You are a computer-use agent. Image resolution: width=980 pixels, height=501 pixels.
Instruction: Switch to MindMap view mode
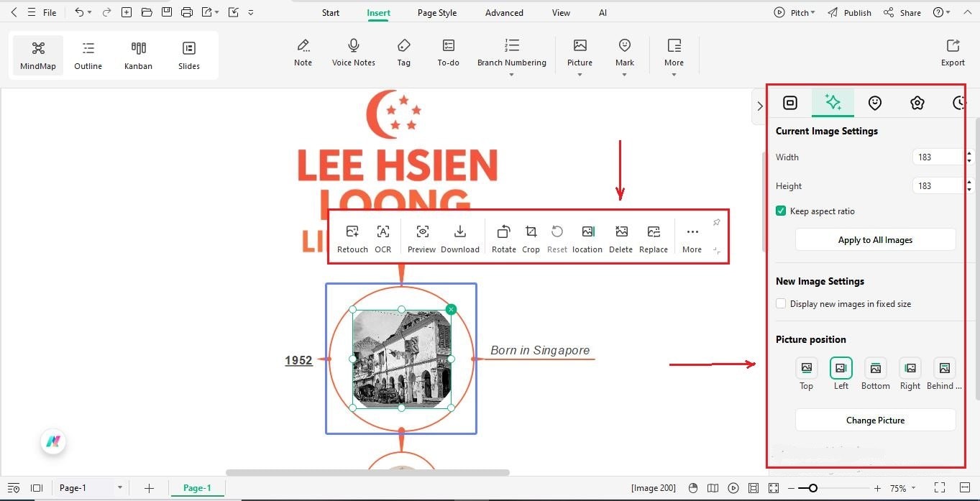pos(38,55)
